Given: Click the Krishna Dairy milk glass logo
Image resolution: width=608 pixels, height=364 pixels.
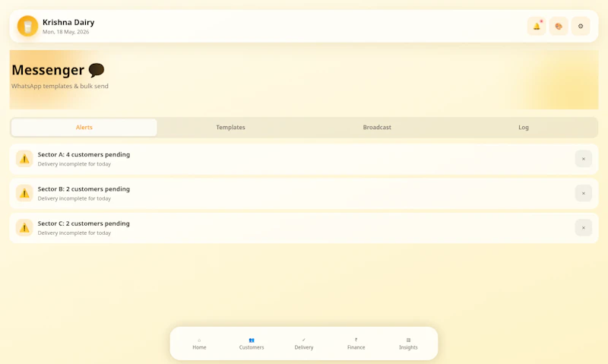Looking at the screenshot, I should [x=27, y=27].
